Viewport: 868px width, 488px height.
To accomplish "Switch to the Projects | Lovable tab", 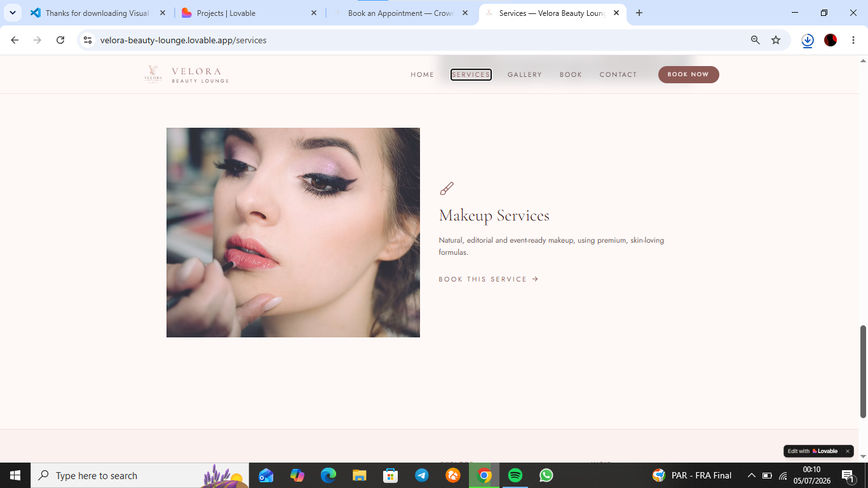I will 250,13.
